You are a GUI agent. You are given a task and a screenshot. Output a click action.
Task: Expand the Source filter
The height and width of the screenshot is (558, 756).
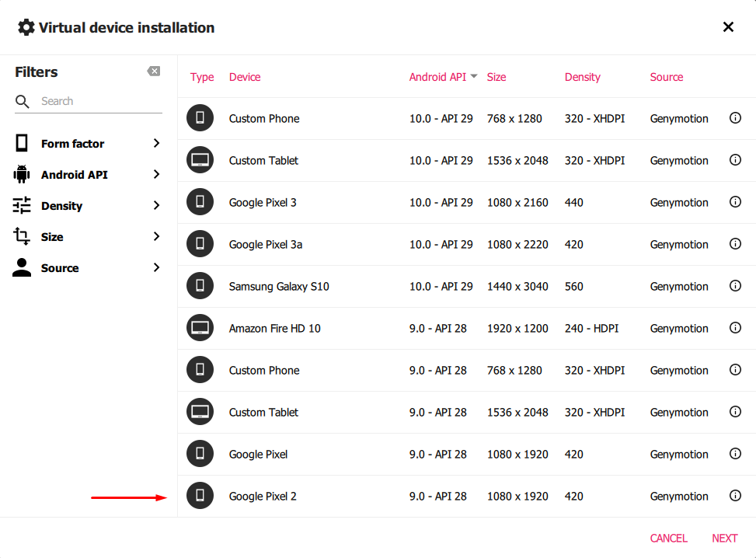[156, 267]
